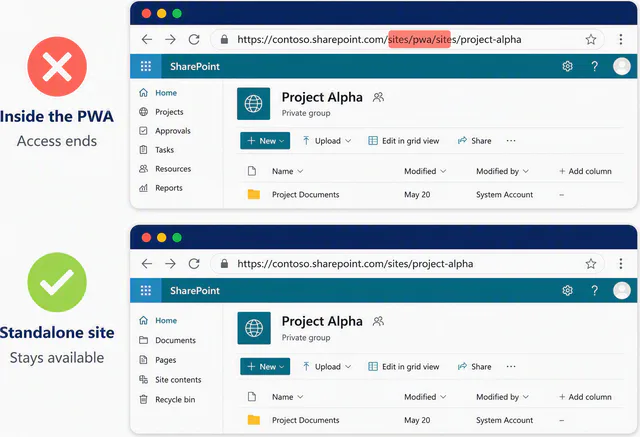Click help question mark in standalone window

[595, 291]
